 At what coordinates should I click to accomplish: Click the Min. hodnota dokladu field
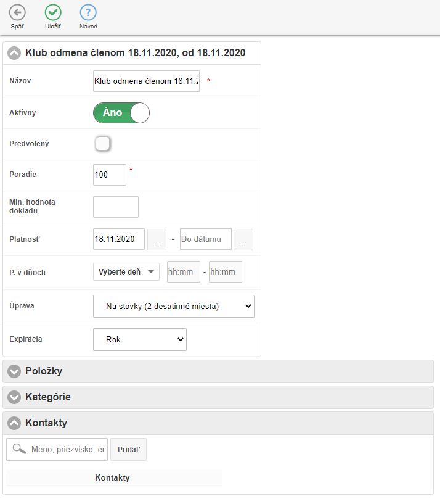coord(116,207)
